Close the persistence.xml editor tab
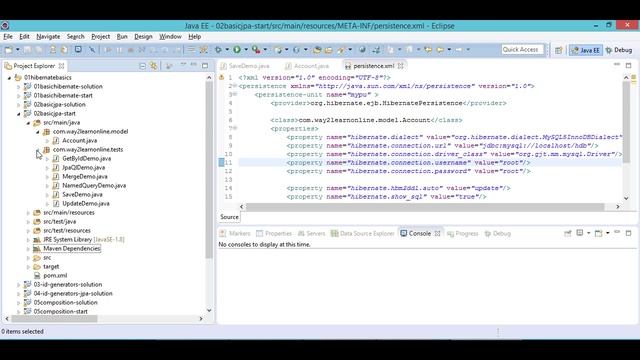 (x=400, y=65)
